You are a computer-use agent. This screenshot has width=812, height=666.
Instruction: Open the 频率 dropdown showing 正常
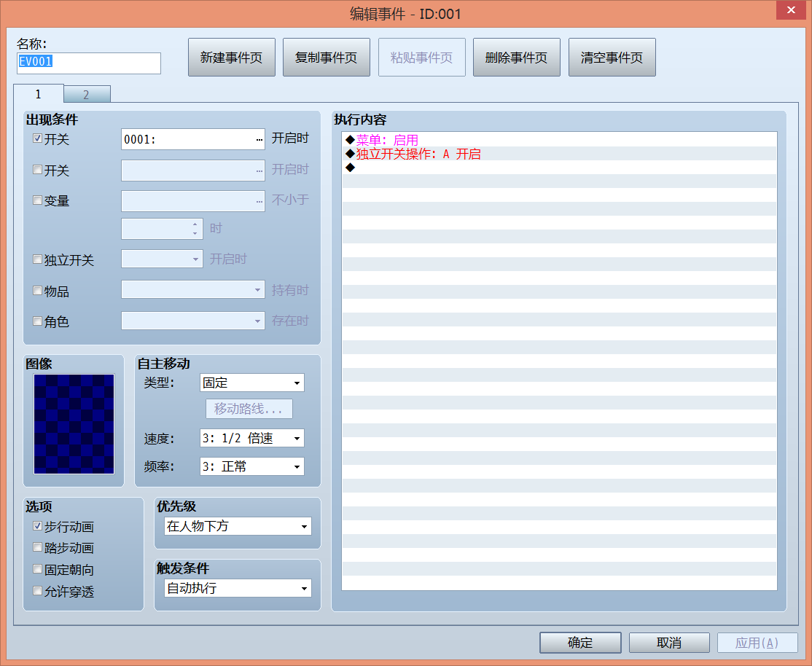(252, 466)
